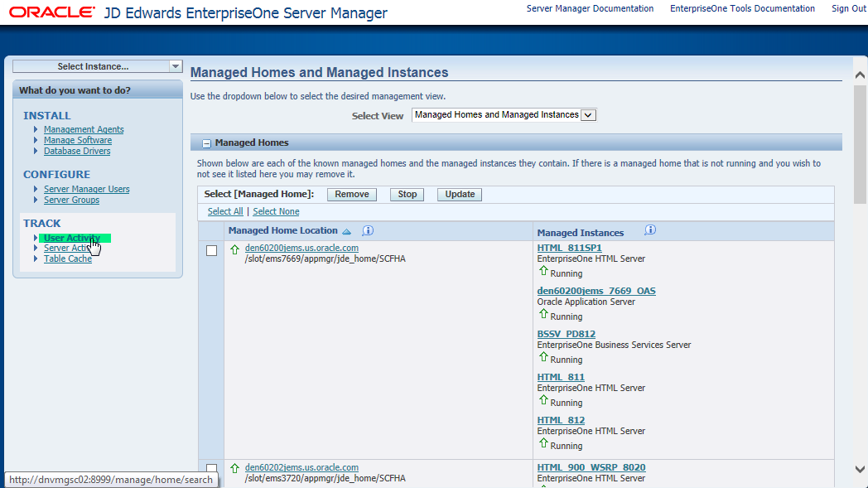Viewport: 868px width, 488px height.
Task: Click Sign Out
Action: (849, 8)
